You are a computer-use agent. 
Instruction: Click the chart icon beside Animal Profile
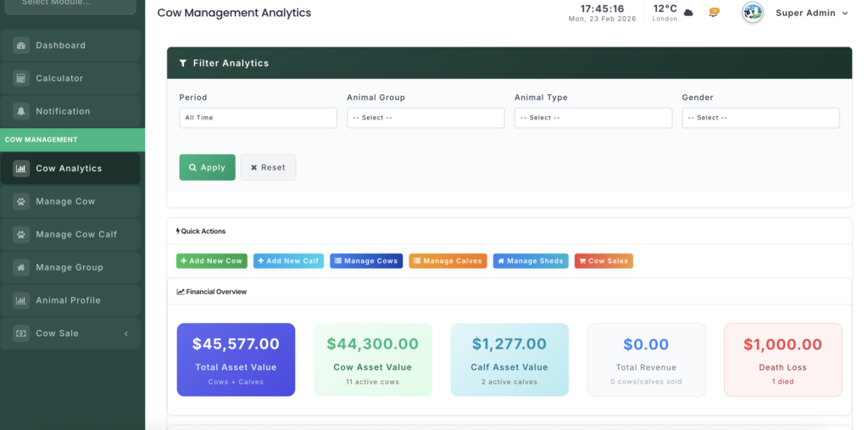pyautogui.click(x=21, y=301)
